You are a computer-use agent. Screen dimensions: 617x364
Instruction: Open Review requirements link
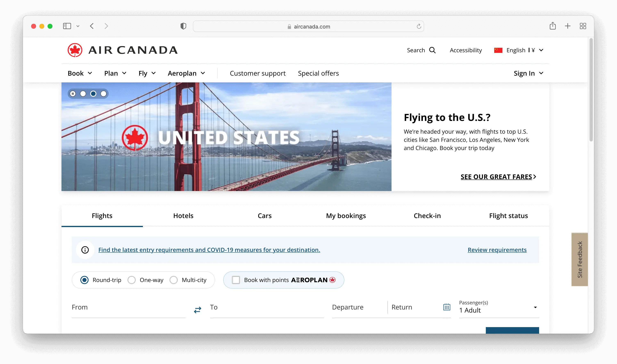click(497, 250)
